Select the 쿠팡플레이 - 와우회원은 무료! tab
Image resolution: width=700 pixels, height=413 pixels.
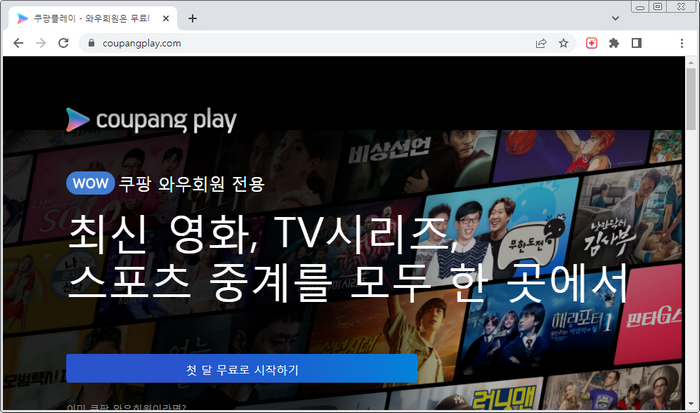point(93,18)
